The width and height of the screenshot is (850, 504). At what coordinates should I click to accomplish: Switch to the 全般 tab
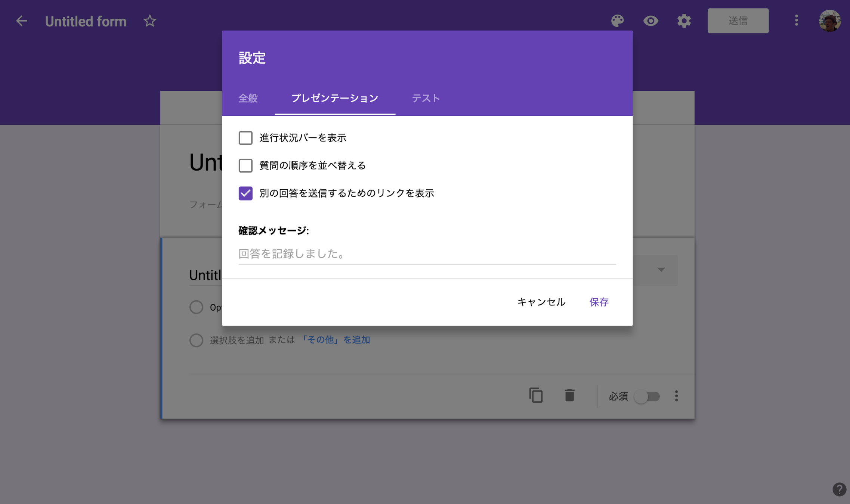coord(248,98)
